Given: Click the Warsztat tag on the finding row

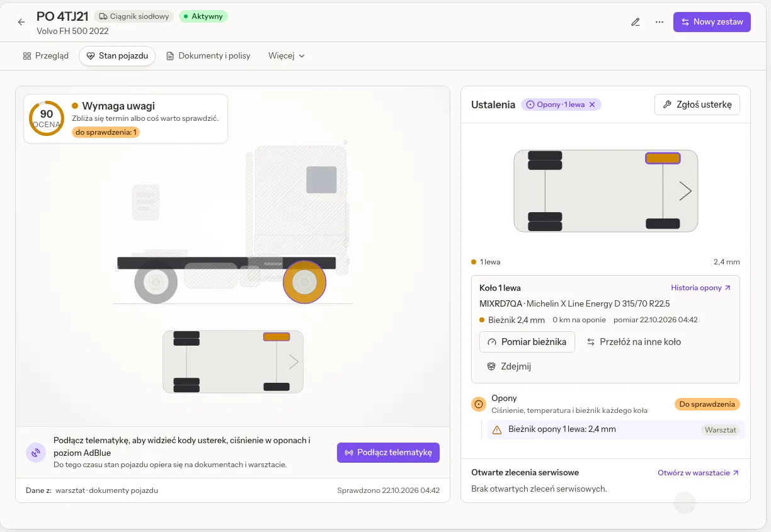Looking at the screenshot, I should tap(721, 431).
